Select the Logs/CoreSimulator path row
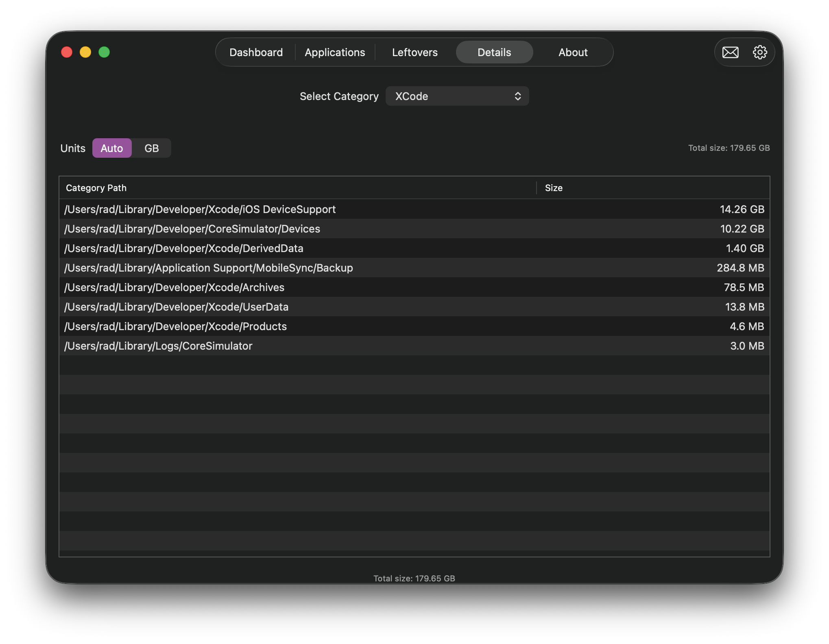The width and height of the screenshot is (829, 644). [414, 346]
